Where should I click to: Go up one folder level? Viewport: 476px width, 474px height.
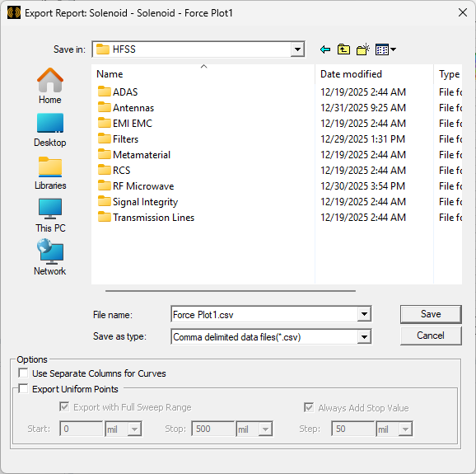click(x=343, y=49)
